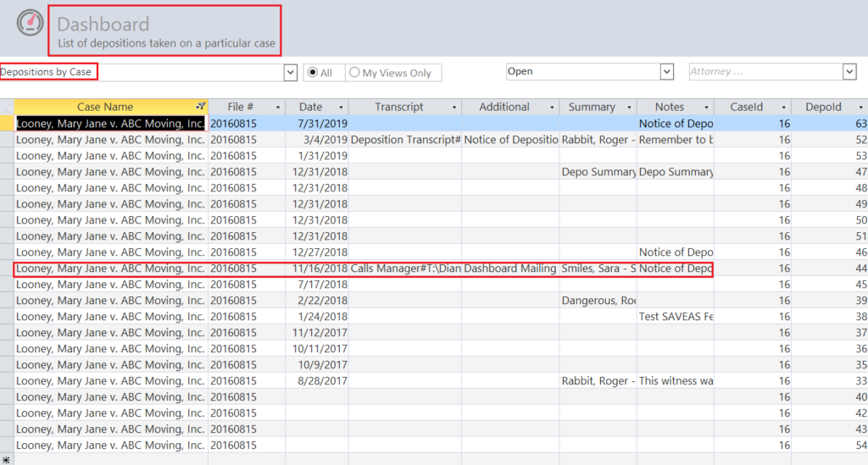This screenshot has height=465, width=868.
Task: Click the Notice of Depo note in DepoId 46 row
Action: tap(676, 252)
